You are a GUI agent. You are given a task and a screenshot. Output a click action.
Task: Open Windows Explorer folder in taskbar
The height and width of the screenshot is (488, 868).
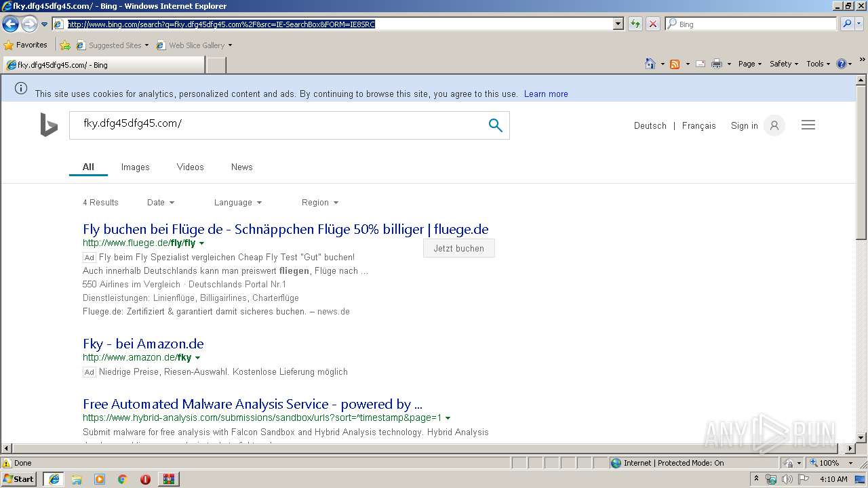coord(77,479)
